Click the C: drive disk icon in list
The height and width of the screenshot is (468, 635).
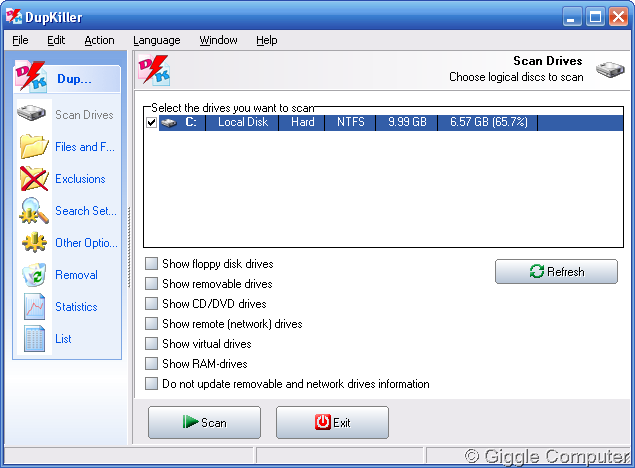pos(169,123)
